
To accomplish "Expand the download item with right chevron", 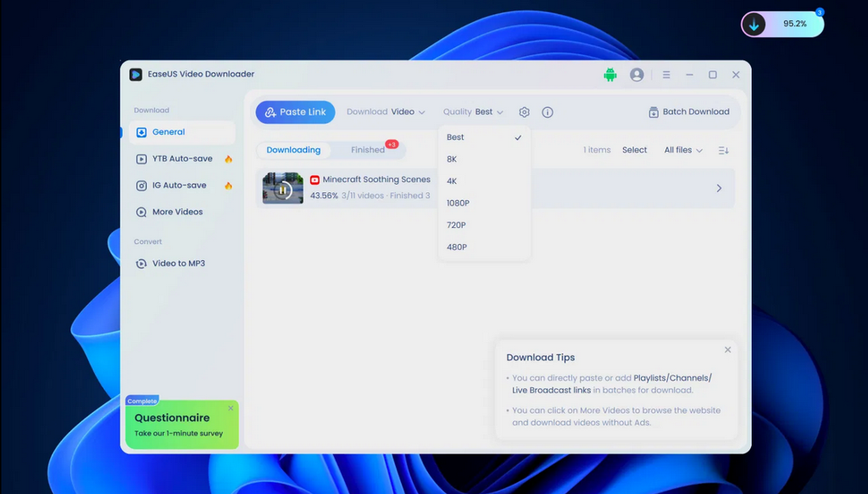I will 719,188.
